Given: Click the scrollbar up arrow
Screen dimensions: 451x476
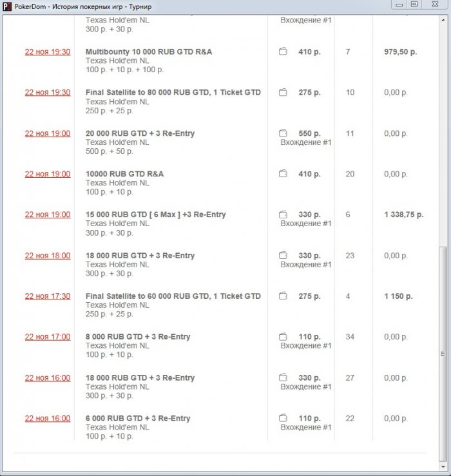Looking at the screenshot, I should (x=443, y=21).
